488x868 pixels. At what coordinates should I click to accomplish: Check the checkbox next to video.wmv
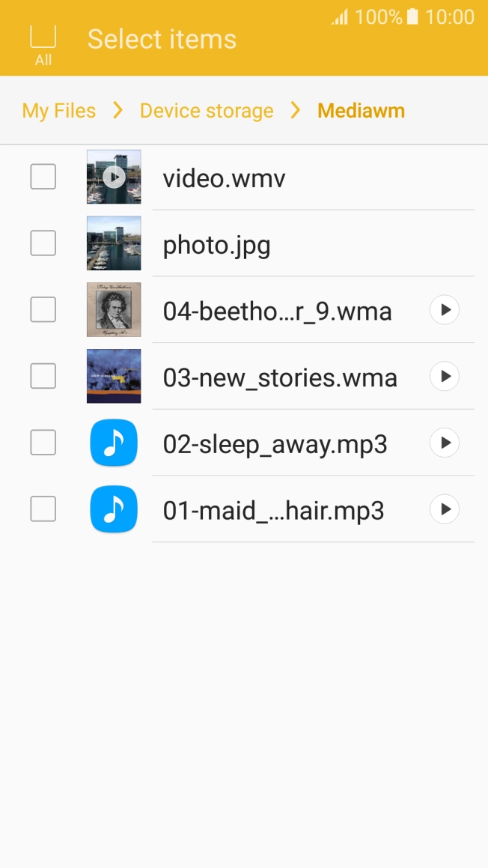pyautogui.click(x=43, y=177)
